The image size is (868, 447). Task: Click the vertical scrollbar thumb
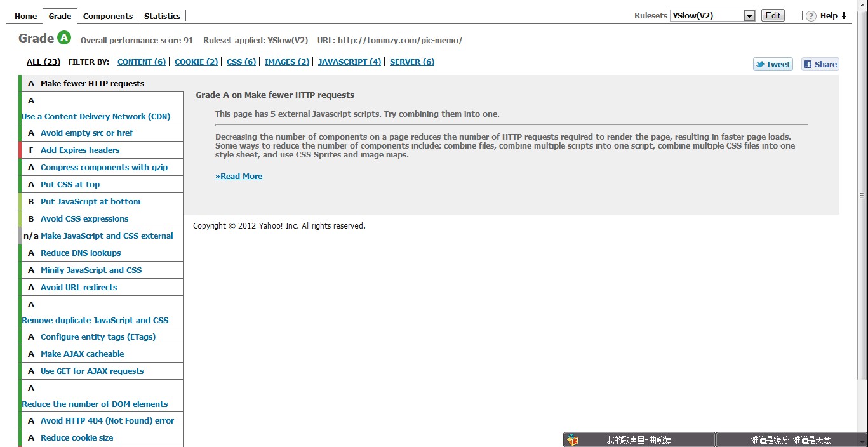(x=862, y=196)
